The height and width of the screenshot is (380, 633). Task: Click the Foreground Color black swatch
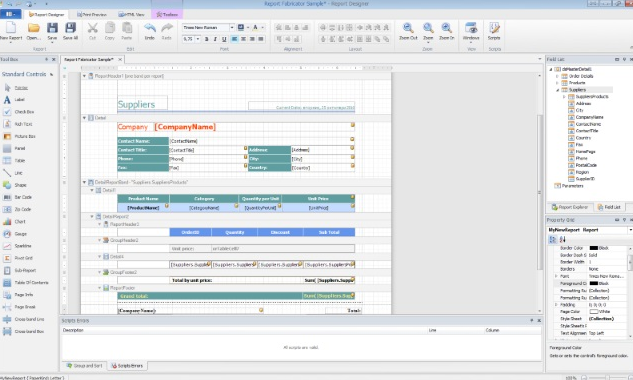[x=593, y=283]
